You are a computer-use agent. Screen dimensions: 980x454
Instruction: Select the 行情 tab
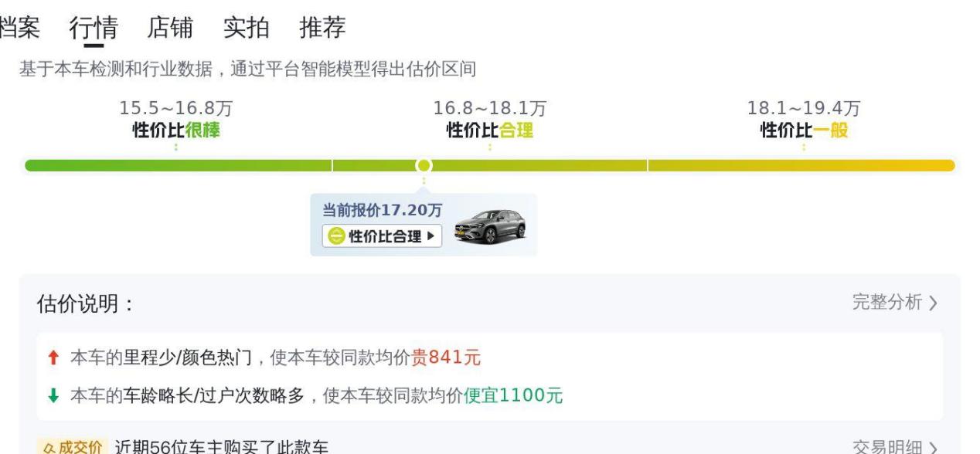[93, 29]
